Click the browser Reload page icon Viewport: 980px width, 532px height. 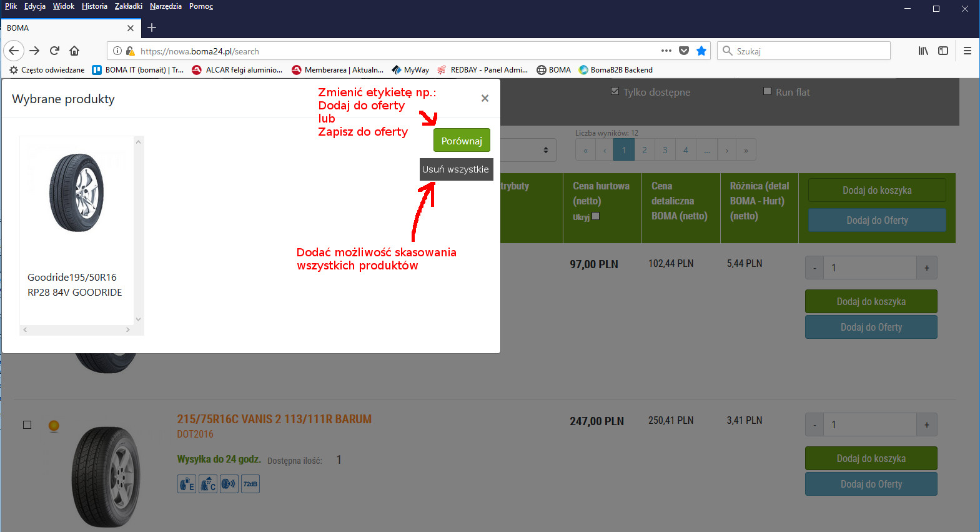point(54,51)
